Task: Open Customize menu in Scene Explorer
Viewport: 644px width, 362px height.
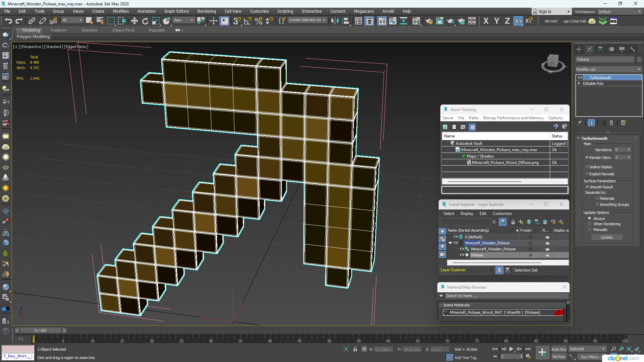Action: 502,214
